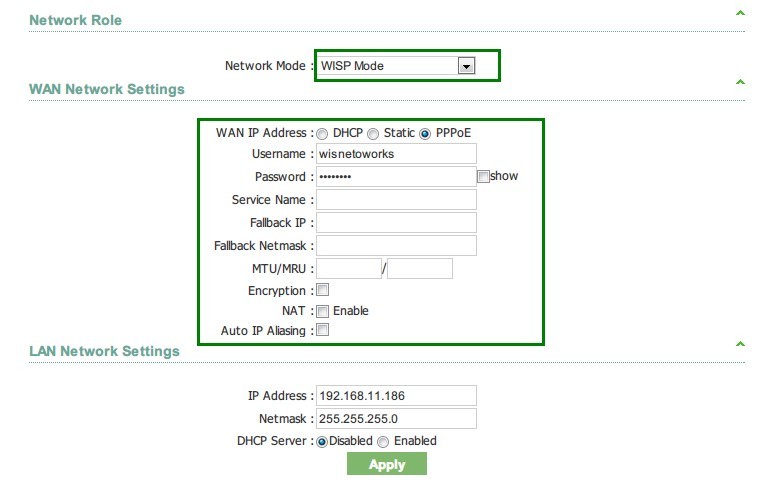Click the LAN IP Address field

(x=396, y=396)
